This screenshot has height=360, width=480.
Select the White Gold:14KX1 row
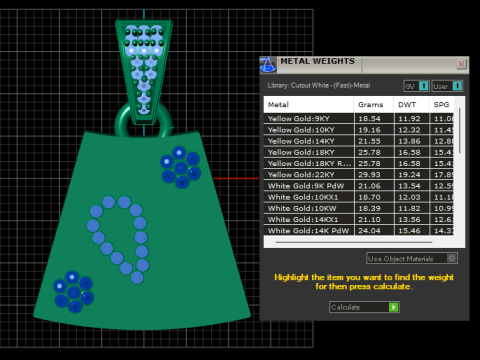click(359, 220)
